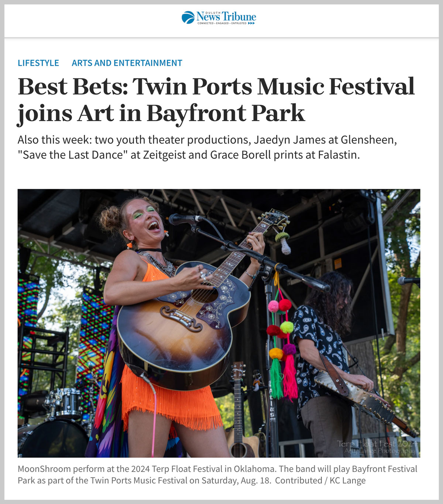This screenshot has width=443, height=504.
Task: Click the News Tribune wordmark text
Action: pos(226,16)
